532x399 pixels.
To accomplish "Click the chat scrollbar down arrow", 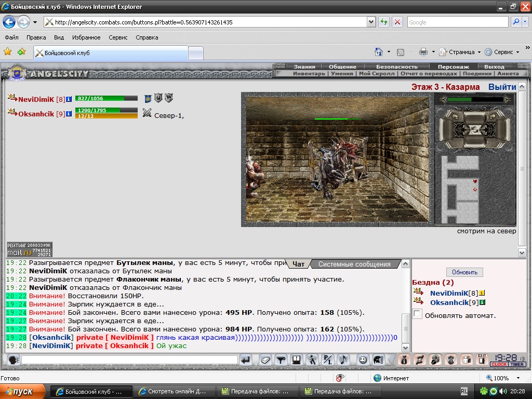I will point(405,348).
